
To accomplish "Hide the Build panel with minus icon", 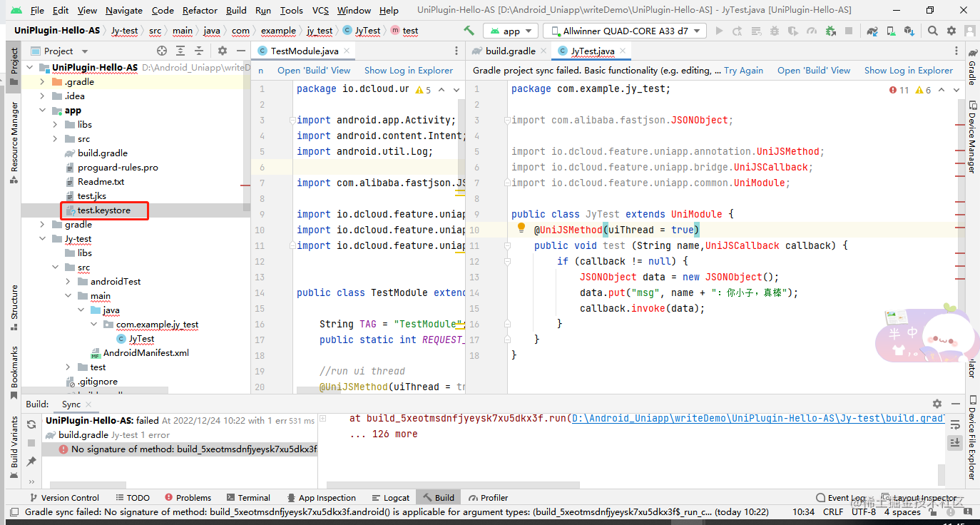I will click(955, 404).
